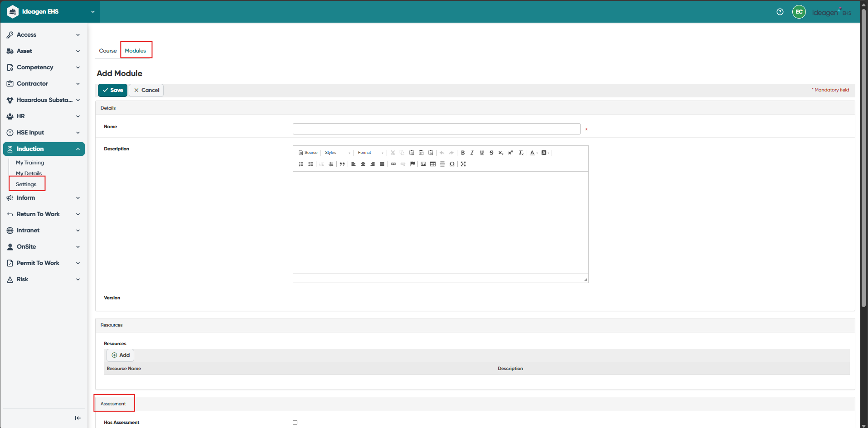
Task: Cancel adding the module
Action: (146, 90)
